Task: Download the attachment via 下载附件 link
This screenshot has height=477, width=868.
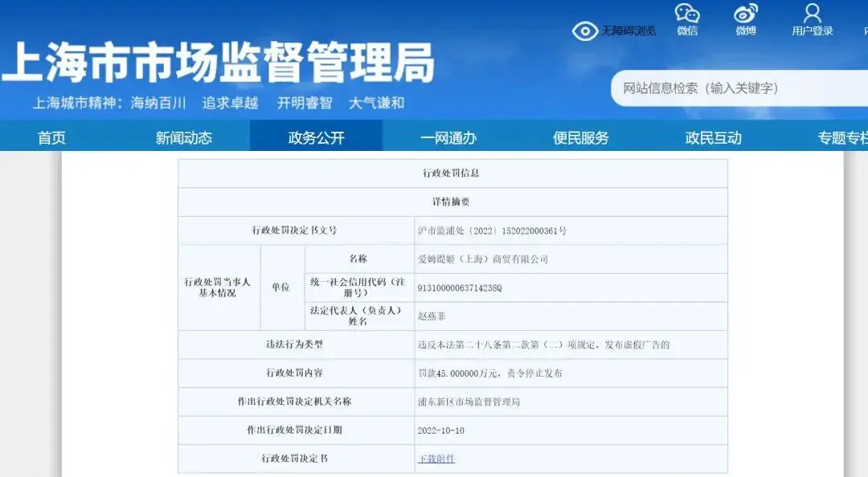Action: (435, 459)
